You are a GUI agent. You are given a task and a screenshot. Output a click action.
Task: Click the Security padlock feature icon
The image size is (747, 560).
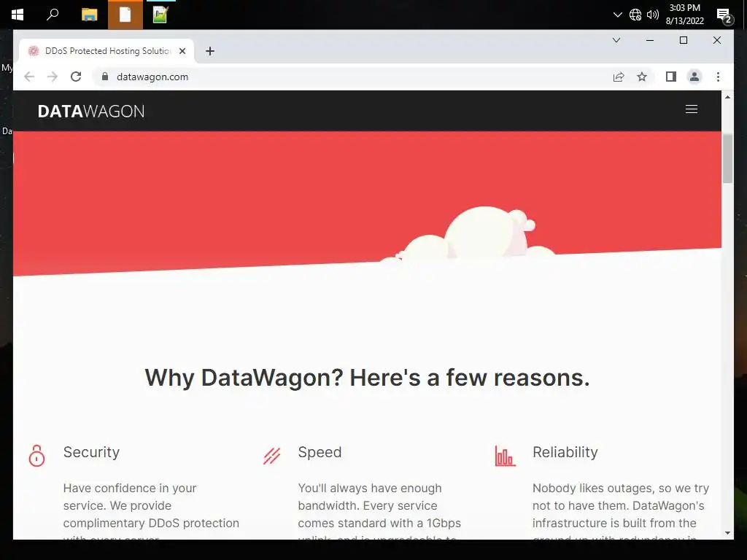tap(36, 456)
